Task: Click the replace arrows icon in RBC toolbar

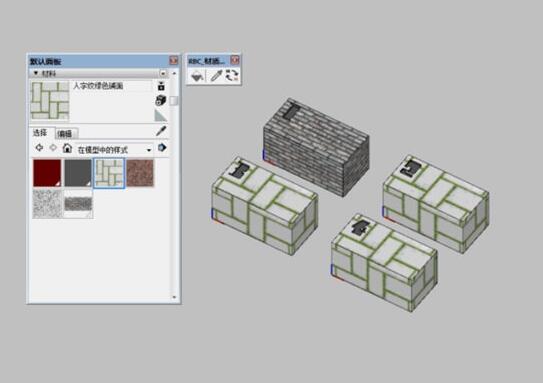Action: [x=232, y=75]
